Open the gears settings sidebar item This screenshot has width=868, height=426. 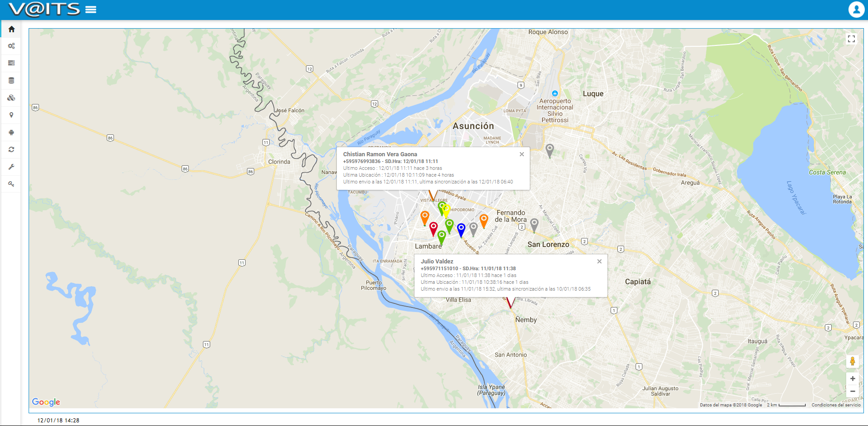point(11,46)
